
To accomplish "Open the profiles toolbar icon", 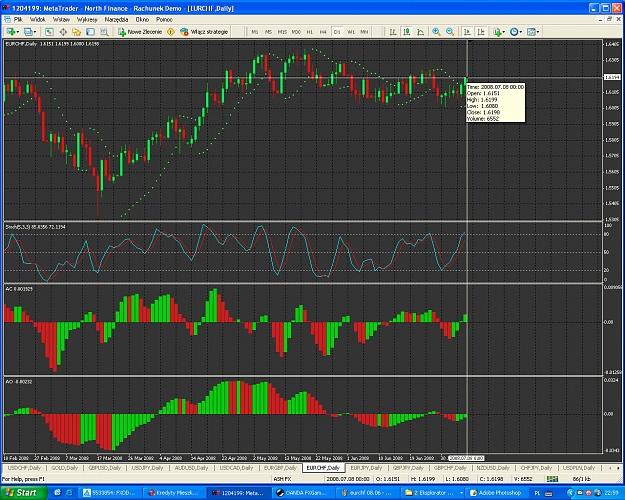I will pos(28,32).
